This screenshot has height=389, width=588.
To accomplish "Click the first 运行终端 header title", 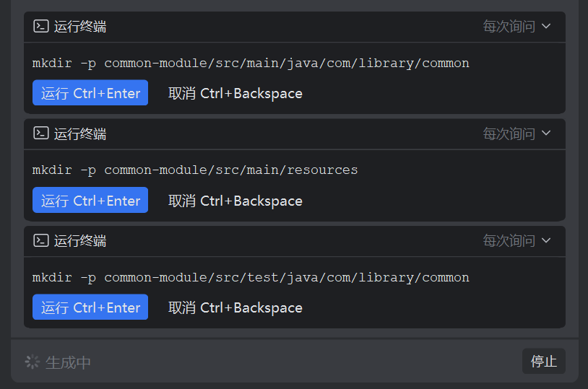I will pyautogui.click(x=80, y=27).
